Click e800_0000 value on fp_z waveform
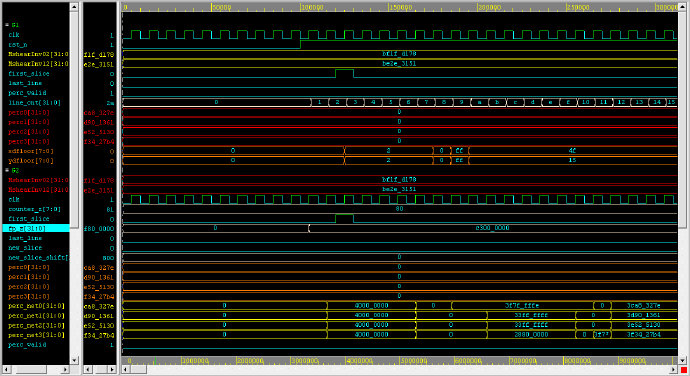Screen dimensions: 690x376 tap(492, 228)
